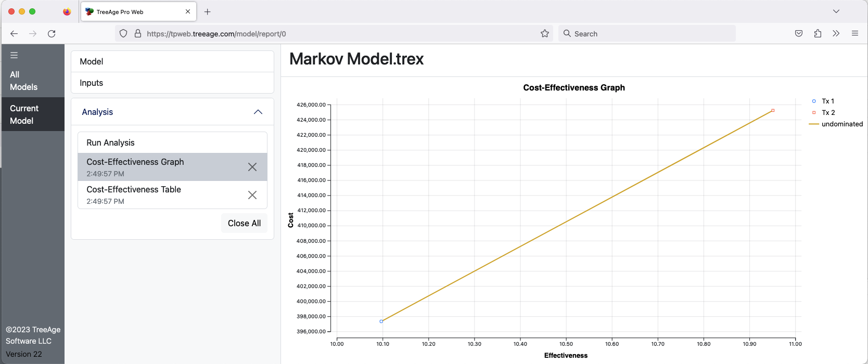Reload the page with refresh icon
The width and height of the screenshot is (868, 364).
[x=52, y=34]
